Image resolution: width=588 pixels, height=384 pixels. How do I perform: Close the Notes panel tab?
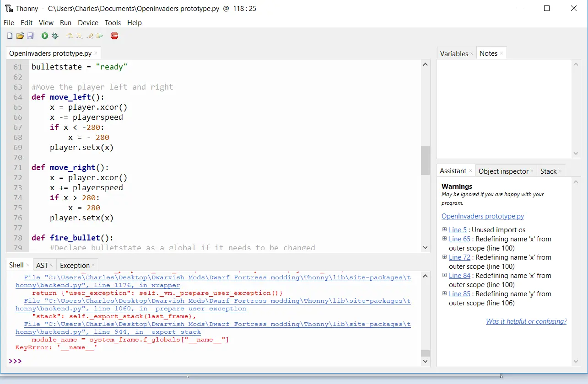coord(501,53)
